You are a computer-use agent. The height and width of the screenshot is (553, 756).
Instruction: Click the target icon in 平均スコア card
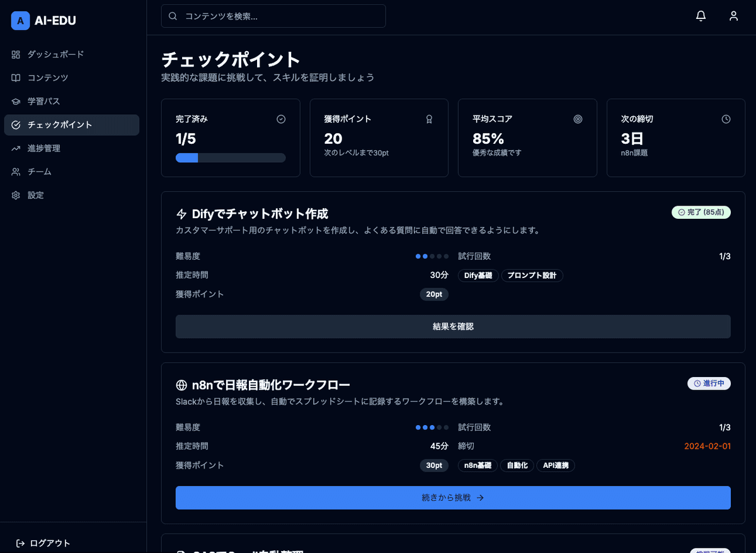point(578,119)
